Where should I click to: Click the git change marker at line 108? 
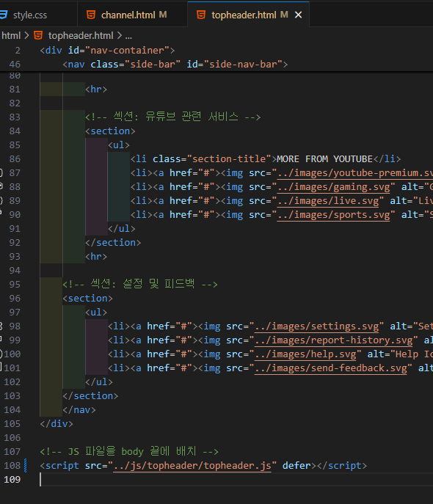(x=26, y=466)
